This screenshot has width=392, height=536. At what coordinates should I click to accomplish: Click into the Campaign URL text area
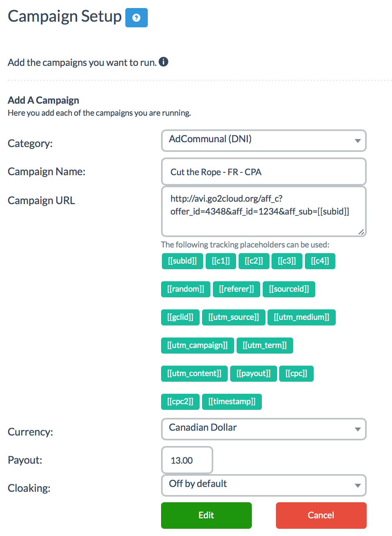[x=264, y=211]
